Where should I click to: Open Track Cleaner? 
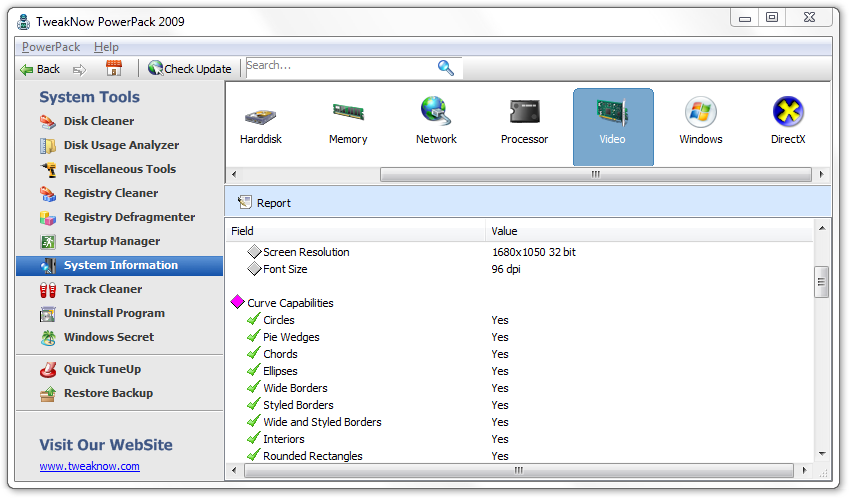click(x=103, y=289)
